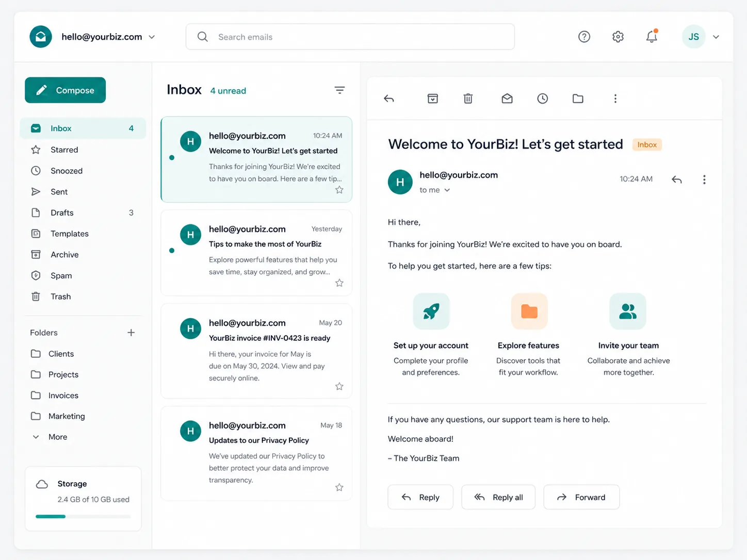
Task: Star the Welcome to YourBiz email
Action: pyautogui.click(x=339, y=190)
